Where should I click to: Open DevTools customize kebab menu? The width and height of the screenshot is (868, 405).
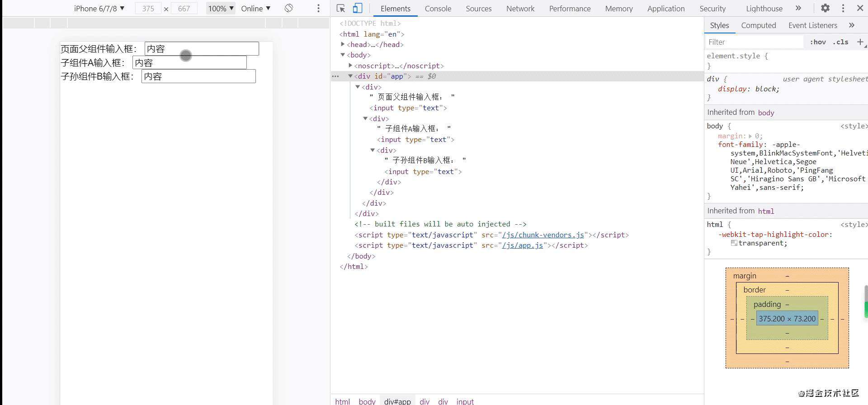843,8
